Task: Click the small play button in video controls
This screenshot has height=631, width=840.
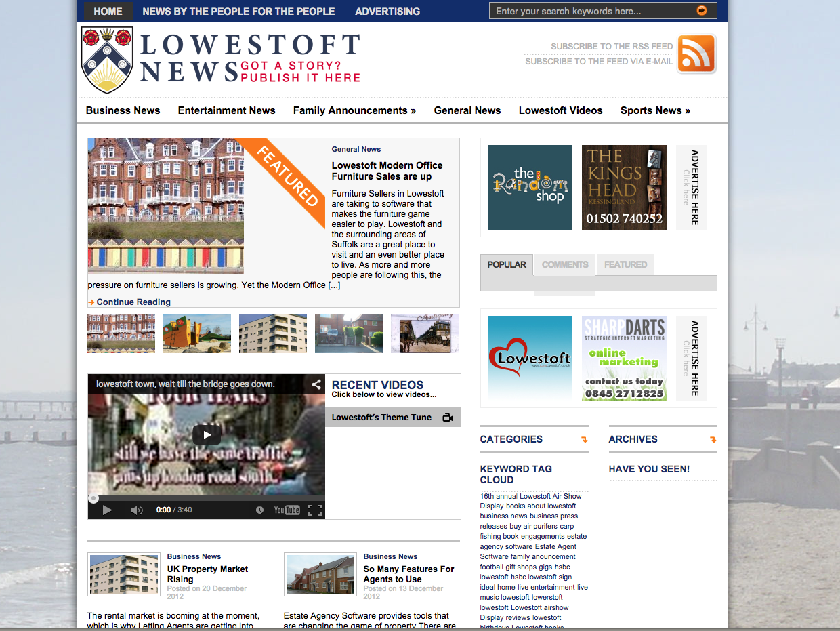Action: 106,510
